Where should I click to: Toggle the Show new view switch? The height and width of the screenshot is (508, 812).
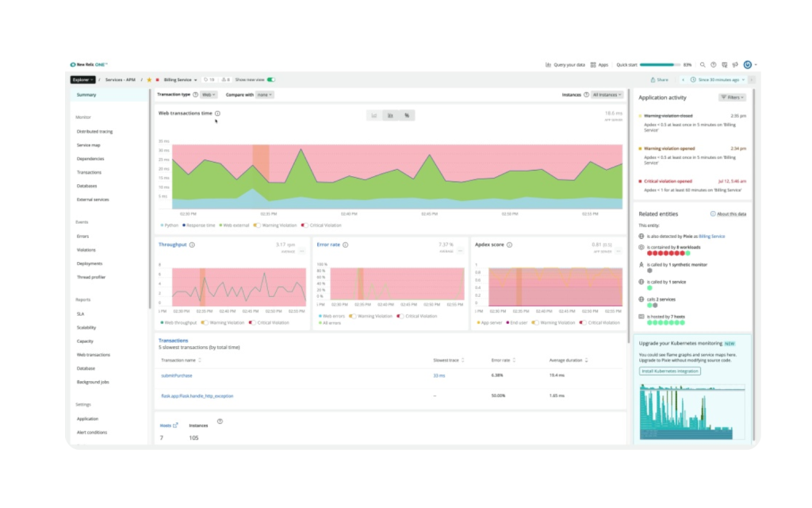tap(271, 79)
